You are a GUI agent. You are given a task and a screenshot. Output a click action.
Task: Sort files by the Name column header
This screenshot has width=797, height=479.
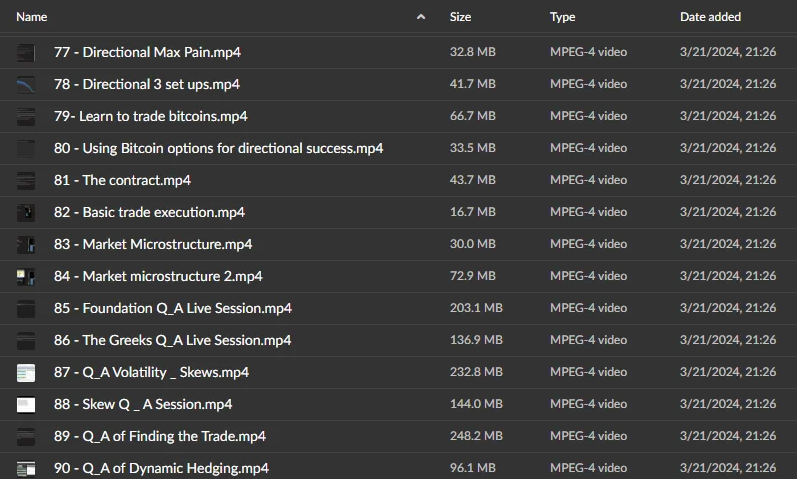32,17
